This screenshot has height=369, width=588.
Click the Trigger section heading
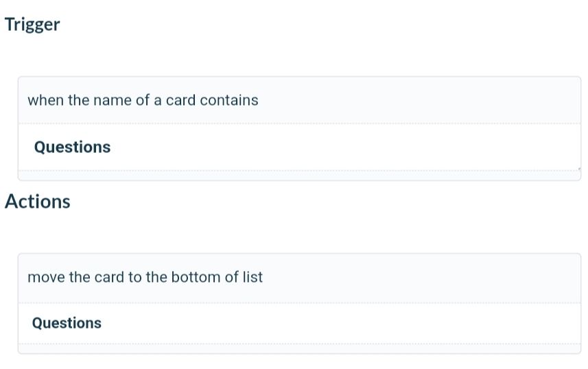click(32, 25)
